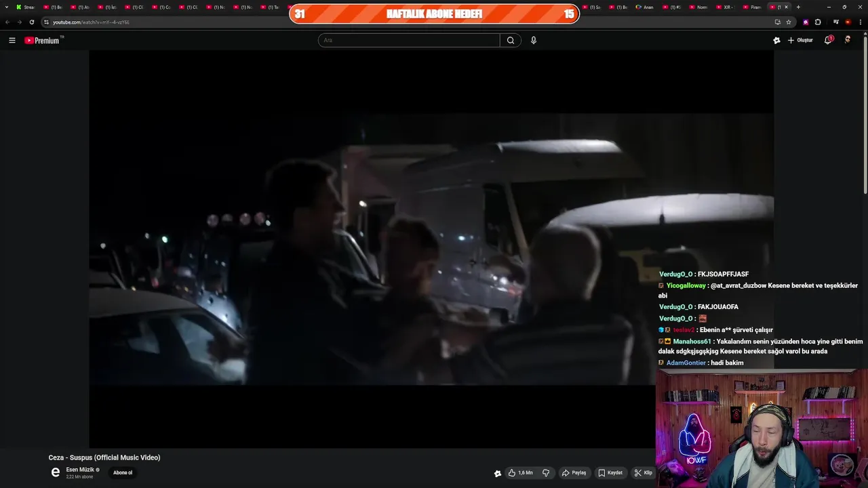Like the video with thumbs up

coord(520,473)
